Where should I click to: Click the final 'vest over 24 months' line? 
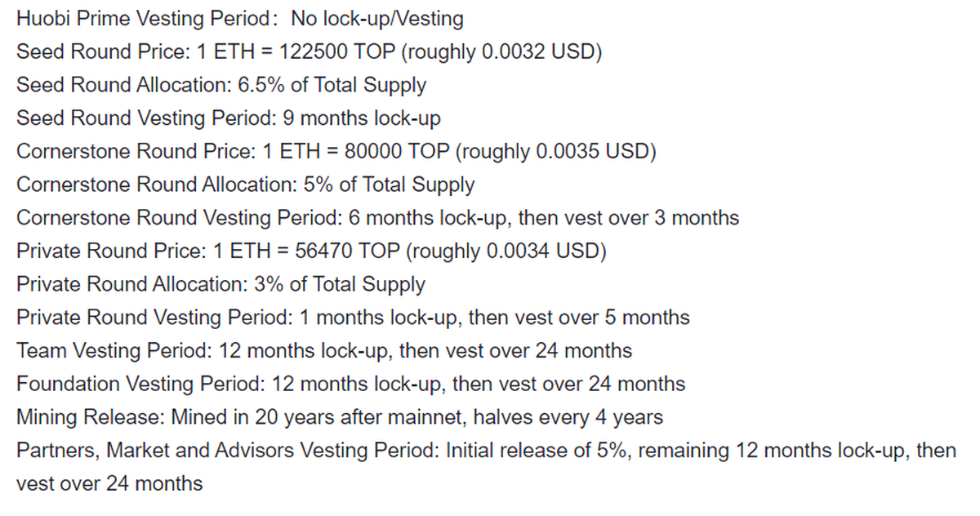(109, 483)
